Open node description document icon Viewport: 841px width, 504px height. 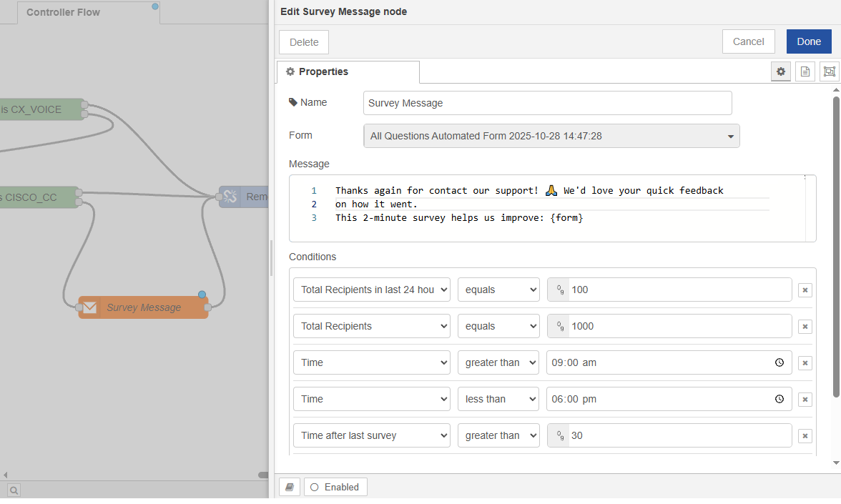[805, 71]
